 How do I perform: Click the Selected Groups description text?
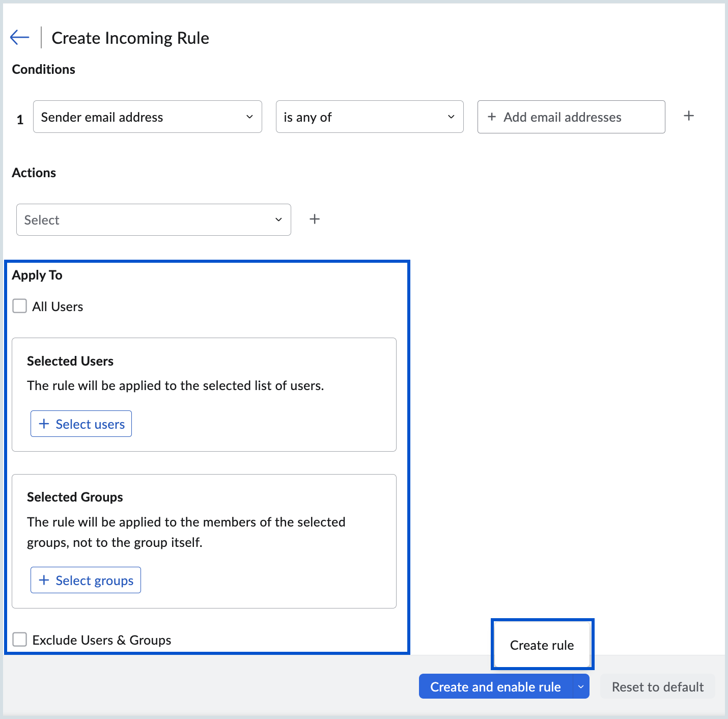[x=186, y=532]
